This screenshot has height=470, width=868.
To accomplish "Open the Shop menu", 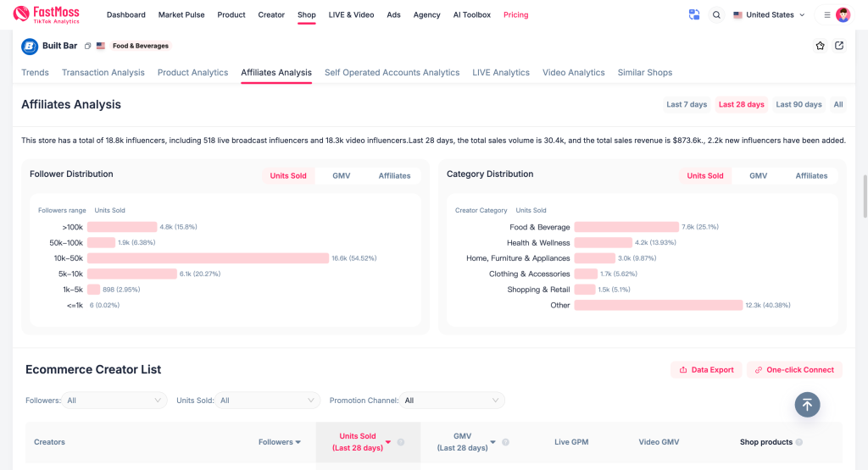I will (x=307, y=15).
